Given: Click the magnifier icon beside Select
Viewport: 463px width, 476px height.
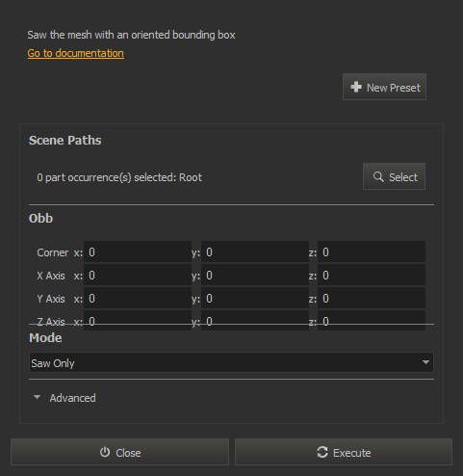Looking at the screenshot, I should tap(378, 176).
